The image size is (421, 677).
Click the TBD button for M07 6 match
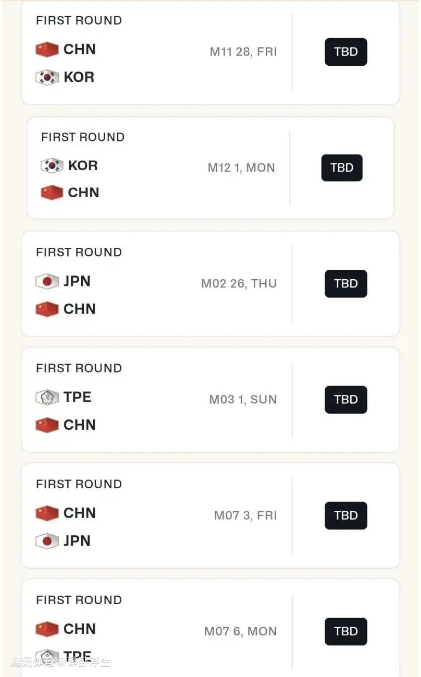pyautogui.click(x=345, y=631)
